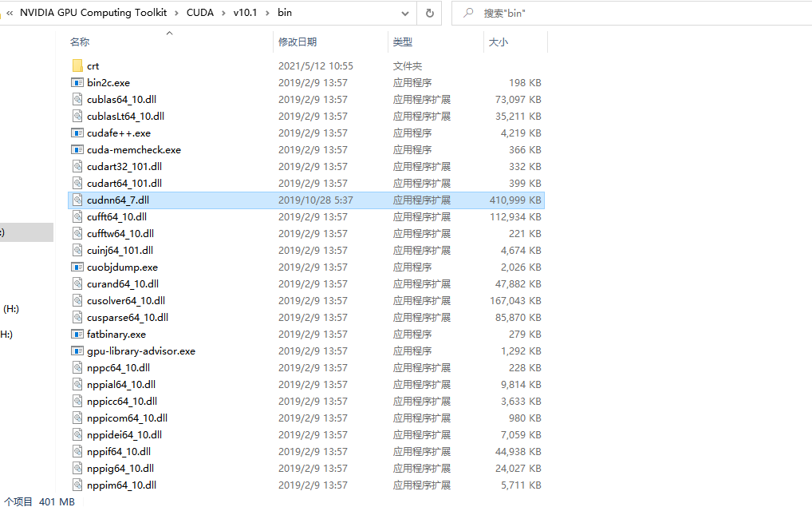Click the nppicc64_10.dll file icon
812x507 pixels.
(77, 402)
